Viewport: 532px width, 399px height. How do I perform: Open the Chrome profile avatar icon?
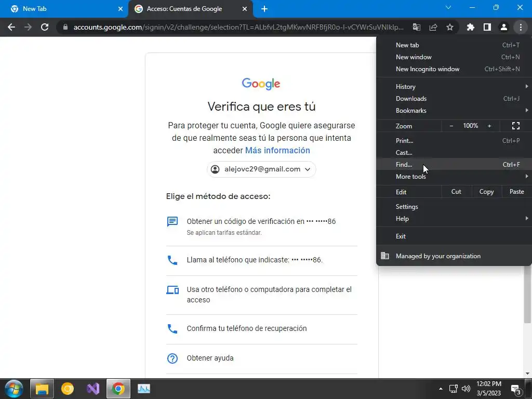[x=504, y=27]
